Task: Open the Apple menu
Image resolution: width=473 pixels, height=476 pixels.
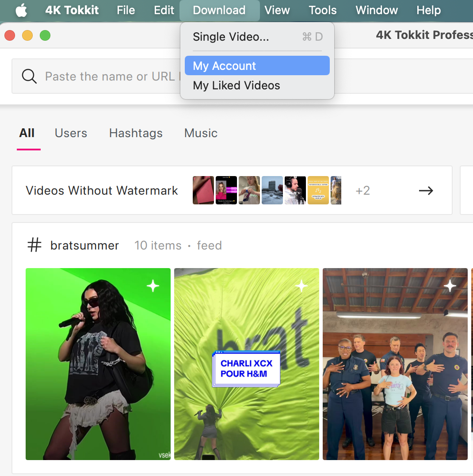Action: pyautogui.click(x=21, y=10)
